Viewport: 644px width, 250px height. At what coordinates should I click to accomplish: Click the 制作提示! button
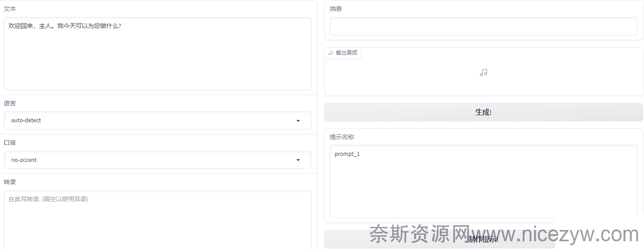(483, 239)
